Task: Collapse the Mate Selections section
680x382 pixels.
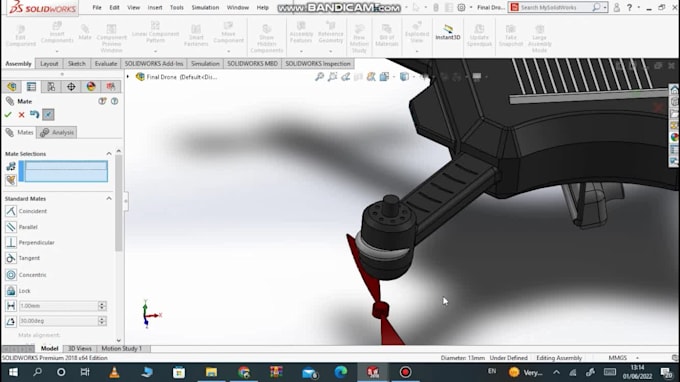Action: pos(109,153)
